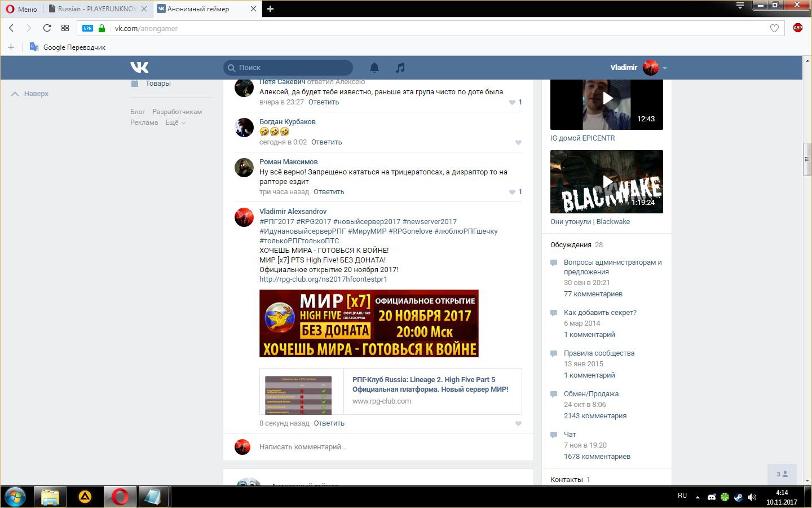
Task: Click the page vertical scrollbar thumb
Action: coord(807,160)
